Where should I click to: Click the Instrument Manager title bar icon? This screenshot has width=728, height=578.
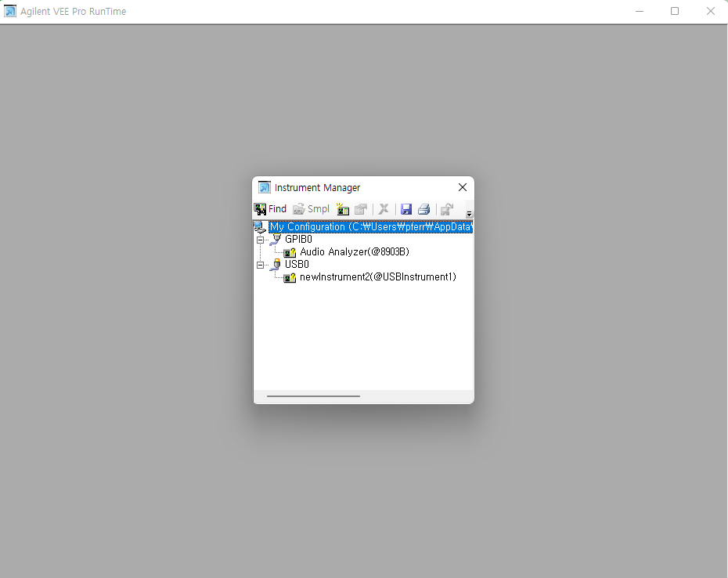pos(265,188)
